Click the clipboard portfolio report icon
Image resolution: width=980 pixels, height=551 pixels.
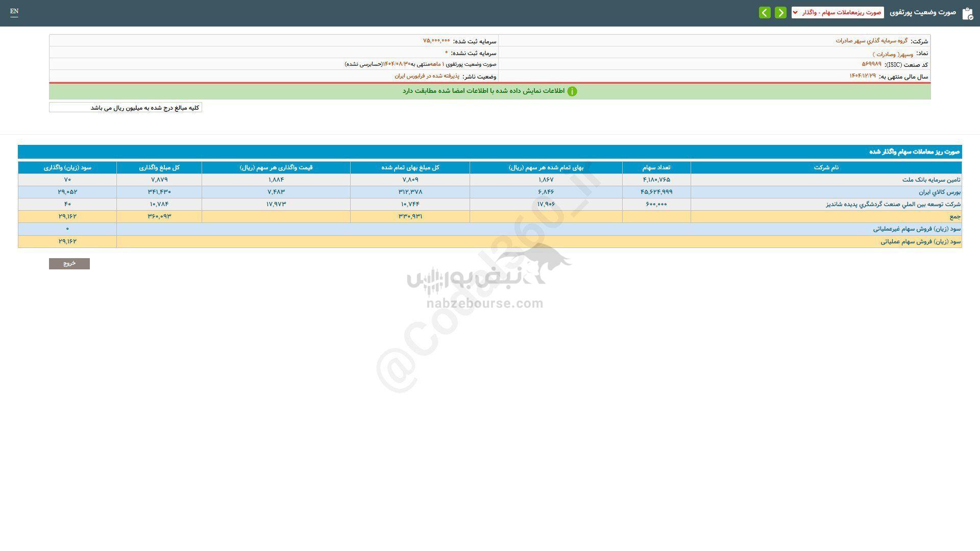pyautogui.click(x=967, y=13)
